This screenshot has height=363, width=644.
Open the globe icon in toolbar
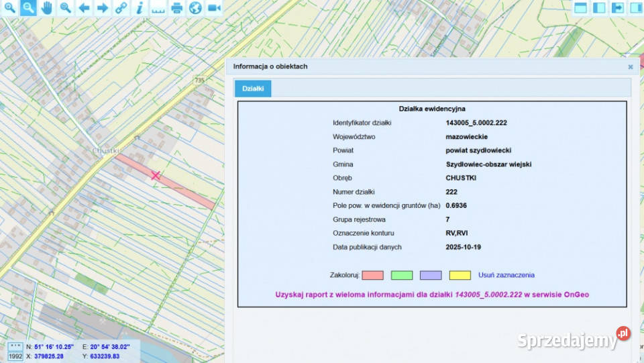195,8
